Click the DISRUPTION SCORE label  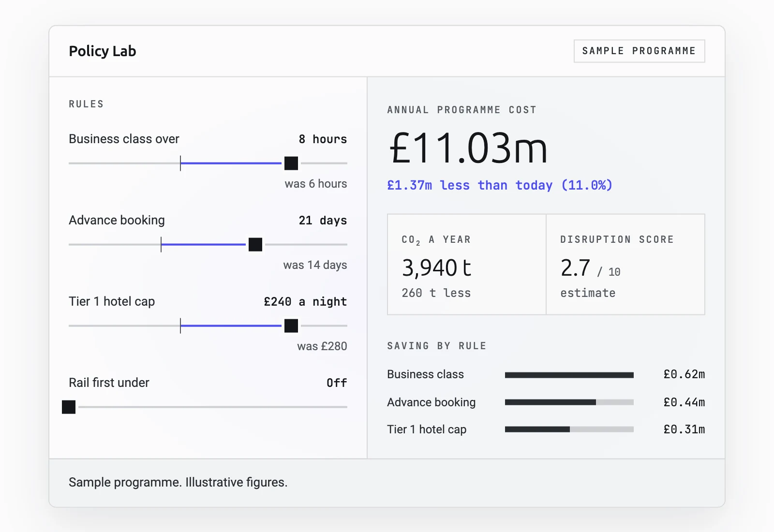[617, 239]
